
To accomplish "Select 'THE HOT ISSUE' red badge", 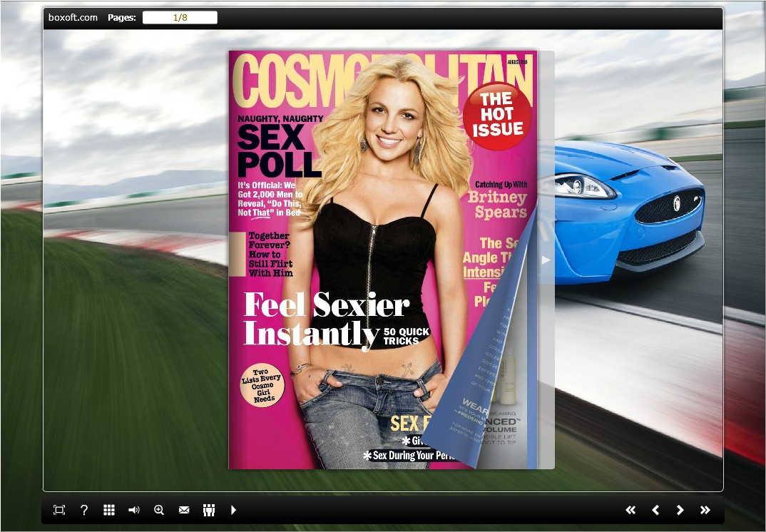I will [497, 116].
